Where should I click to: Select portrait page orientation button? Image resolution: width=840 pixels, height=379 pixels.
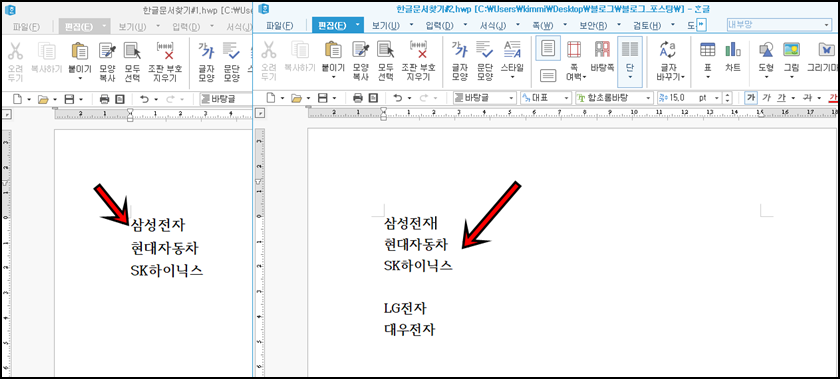(548, 49)
